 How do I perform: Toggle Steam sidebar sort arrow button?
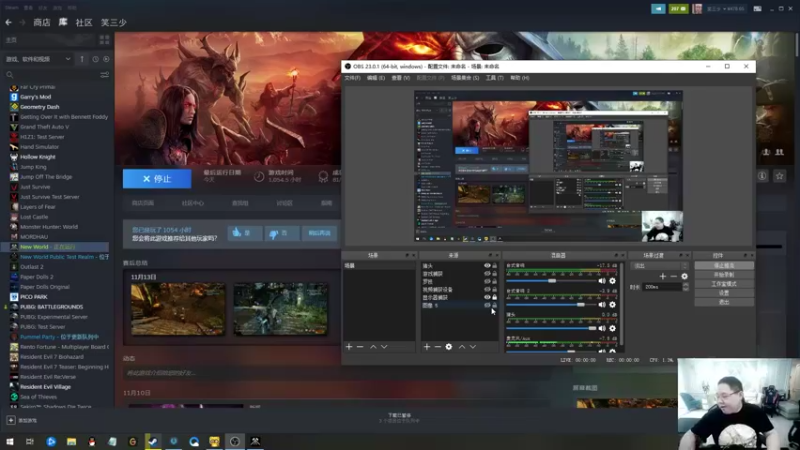(x=82, y=59)
